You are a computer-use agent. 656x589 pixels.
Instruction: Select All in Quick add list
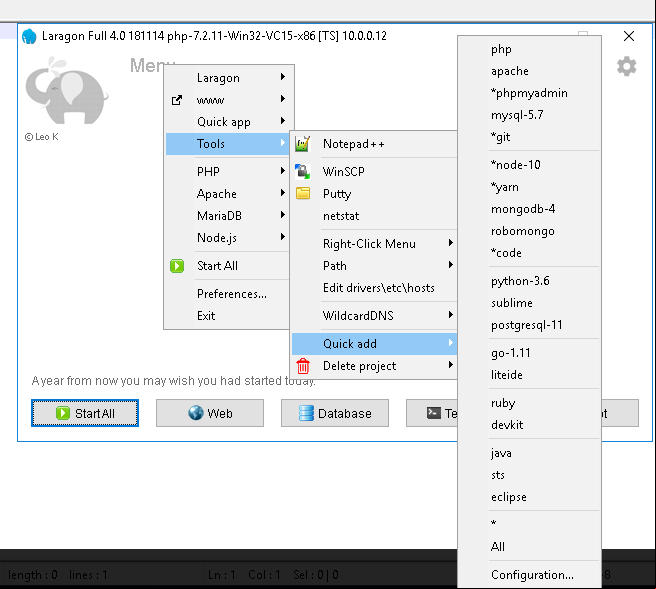pos(530,547)
